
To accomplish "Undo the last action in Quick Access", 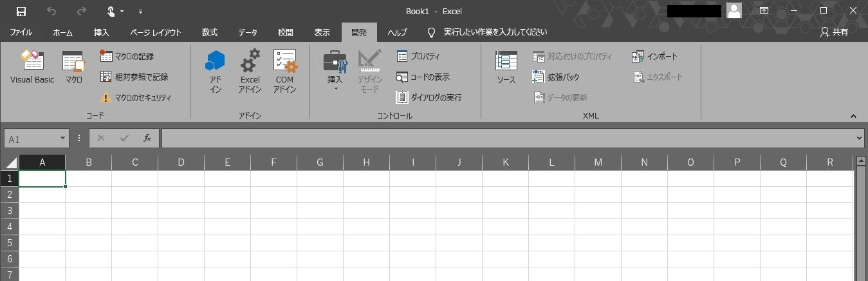I will pos(51,11).
